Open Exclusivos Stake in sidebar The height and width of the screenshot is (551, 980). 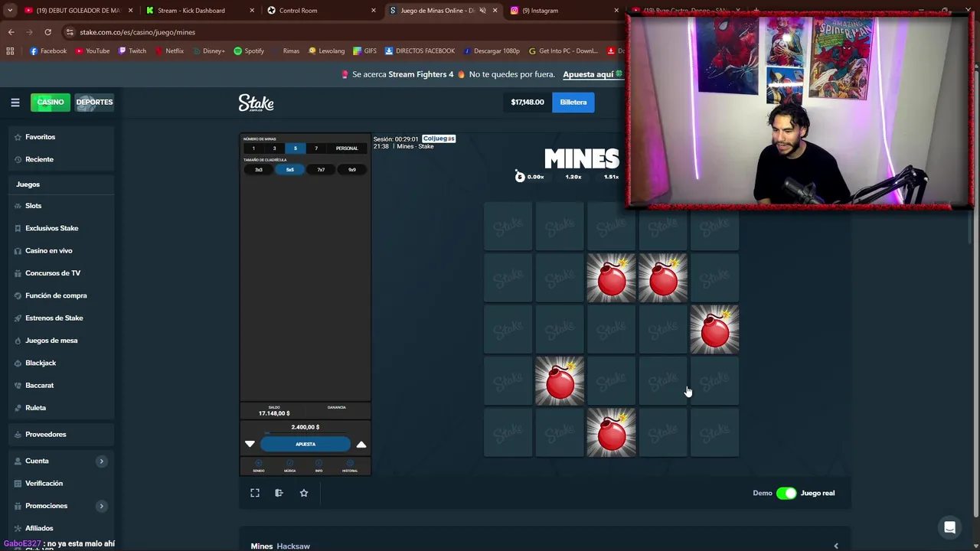pyautogui.click(x=61, y=228)
